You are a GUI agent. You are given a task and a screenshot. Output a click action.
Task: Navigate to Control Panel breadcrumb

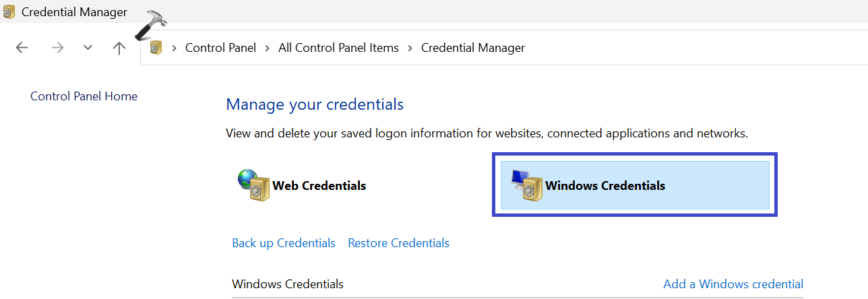(x=220, y=48)
